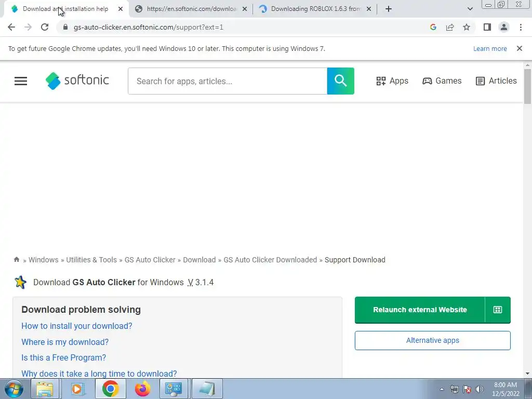This screenshot has width=532, height=399.
Task: Open the Chrome profile avatar
Action: [504, 27]
